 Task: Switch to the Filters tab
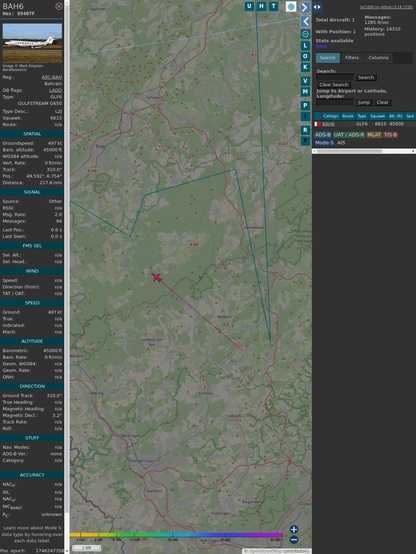(352, 58)
